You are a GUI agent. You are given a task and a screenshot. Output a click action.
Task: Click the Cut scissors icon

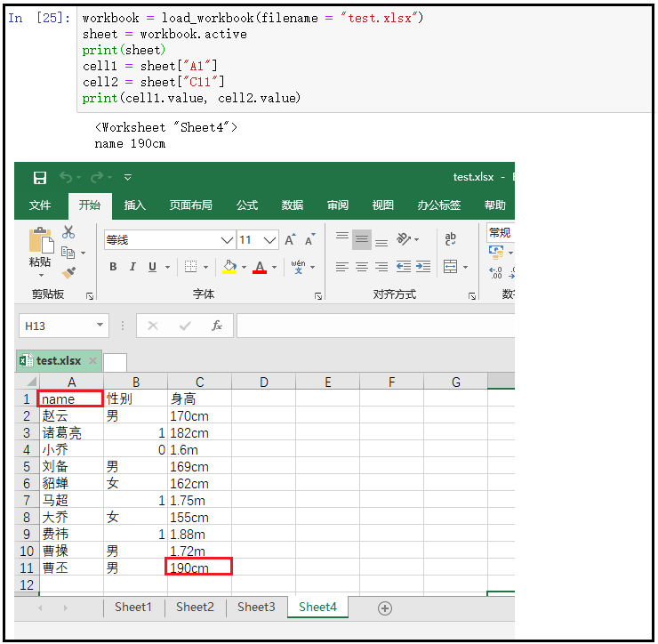[68, 233]
